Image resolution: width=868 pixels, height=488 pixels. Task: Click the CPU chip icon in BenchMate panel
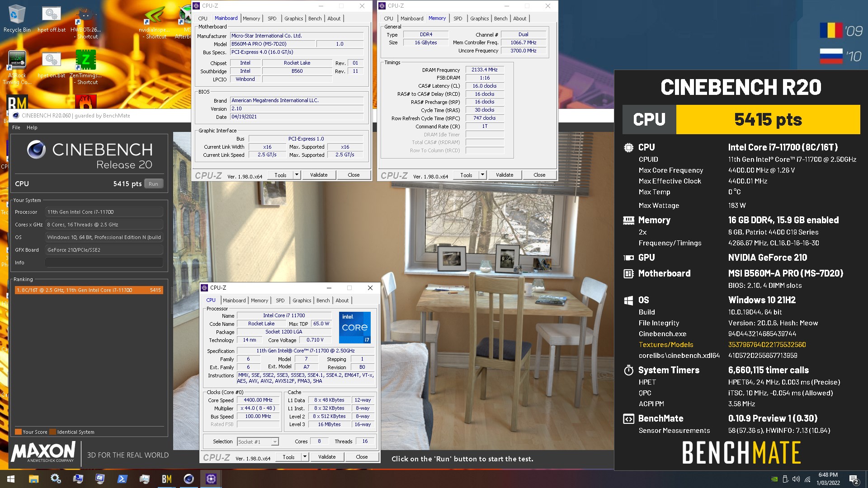(x=628, y=147)
